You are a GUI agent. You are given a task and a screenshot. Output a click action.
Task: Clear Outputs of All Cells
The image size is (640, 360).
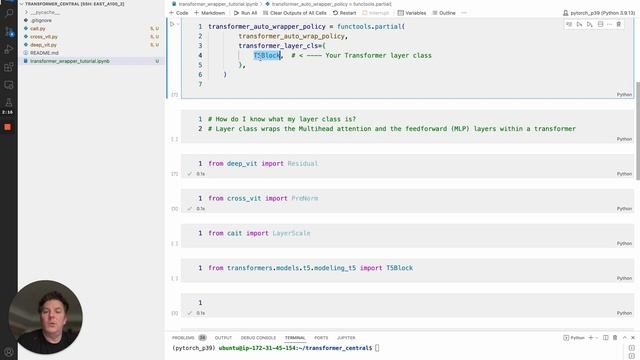[x=295, y=13]
